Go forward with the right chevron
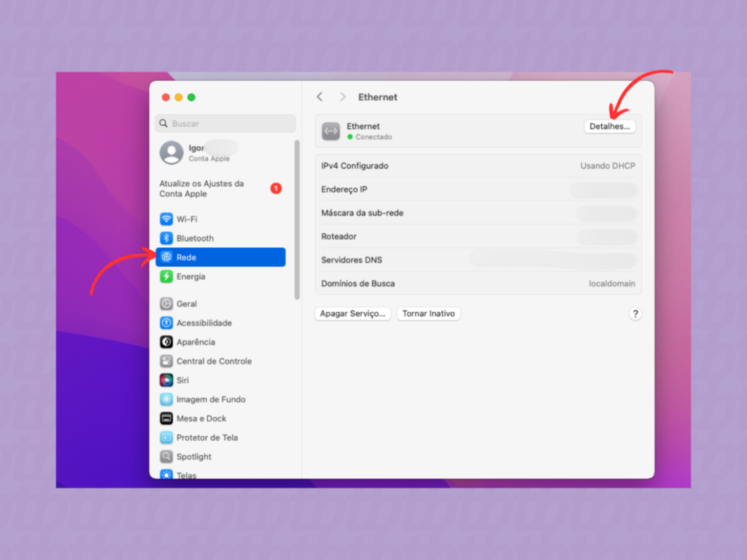Screen dimensions: 747x560 pos(343,97)
